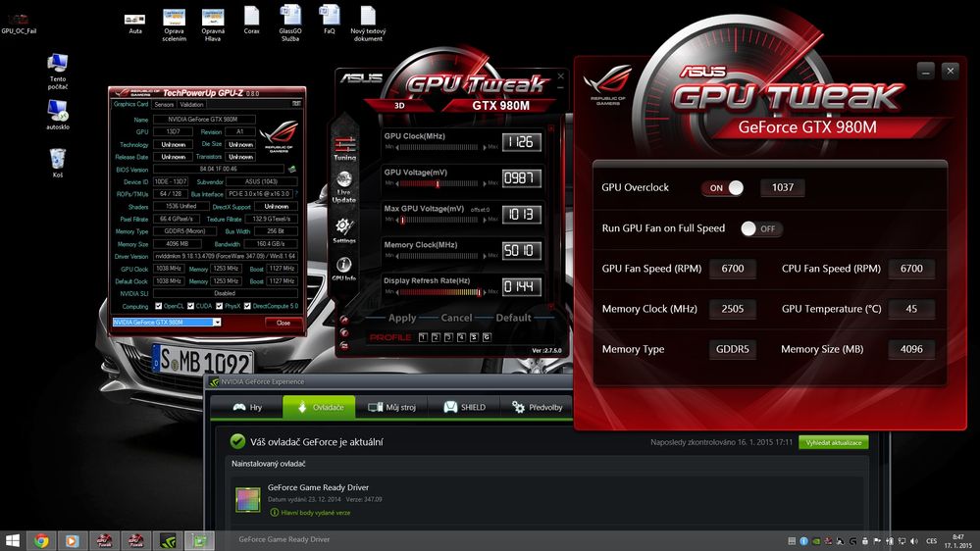This screenshot has width=980, height=551.
Task: Toggle Run GPU Fan on Full Speed switch
Action: (761, 228)
